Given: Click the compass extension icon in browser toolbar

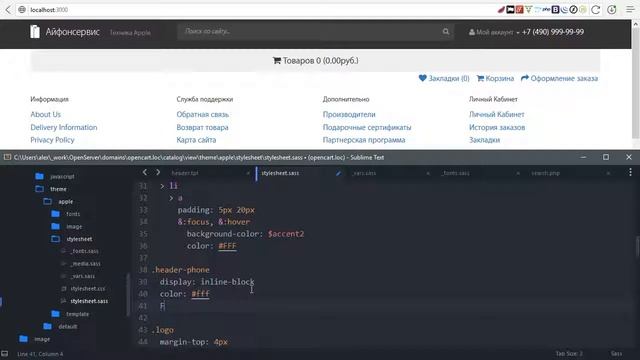Looking at the screenshot, I should [x=573, y=9].
